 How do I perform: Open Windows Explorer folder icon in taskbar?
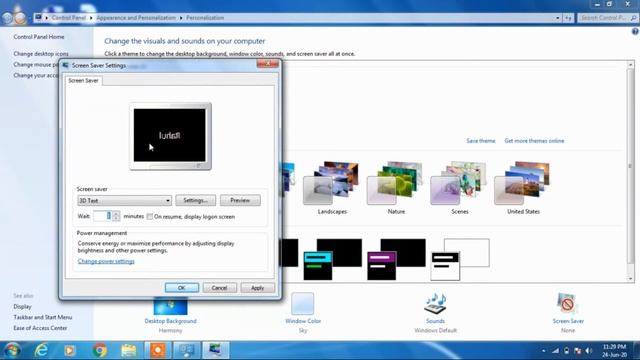[129, 350]
